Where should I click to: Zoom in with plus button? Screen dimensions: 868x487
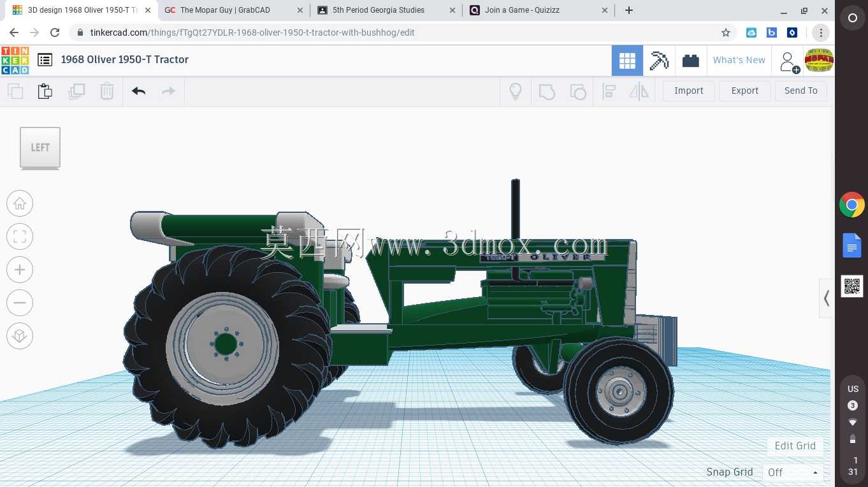(20, 270)
